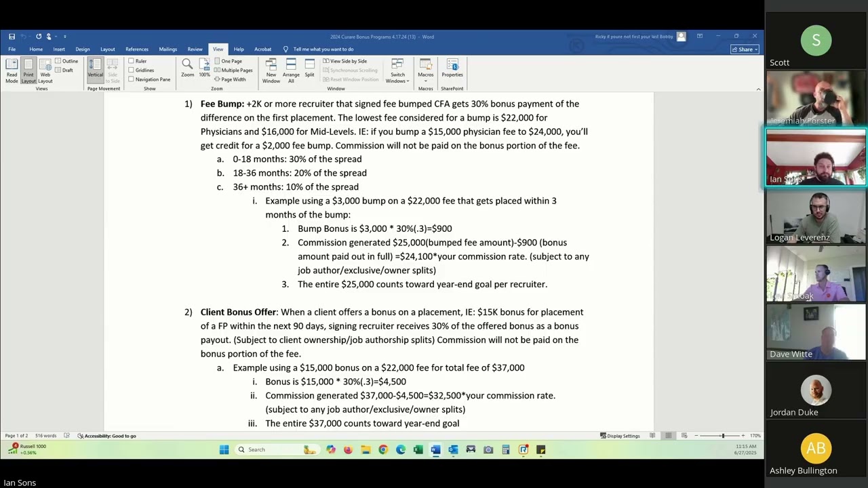Open Firefox from the taskbar
Screen dimensions: 868x488
348,449
